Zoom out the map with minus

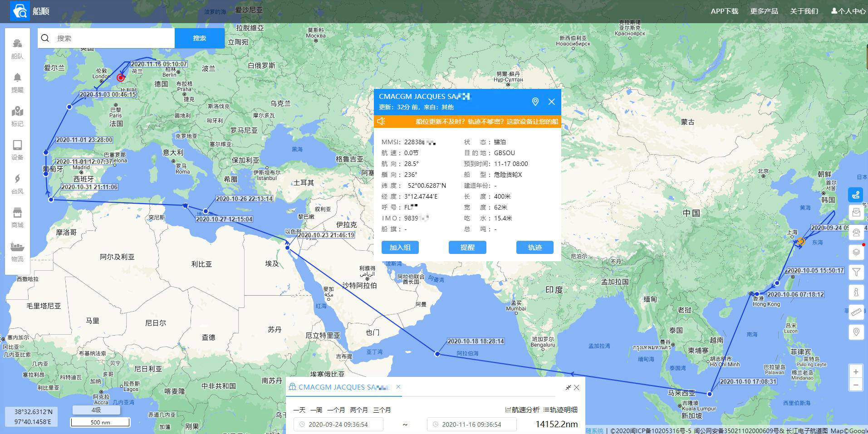click(x=856, y=385)
